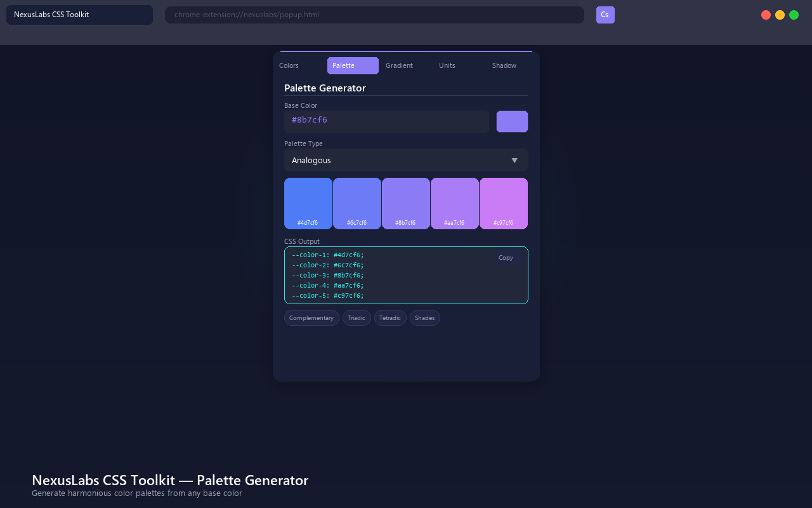Click the --color-1 line in CSS output
This screenshot has width=812, height=508.
tap(328, 255)
